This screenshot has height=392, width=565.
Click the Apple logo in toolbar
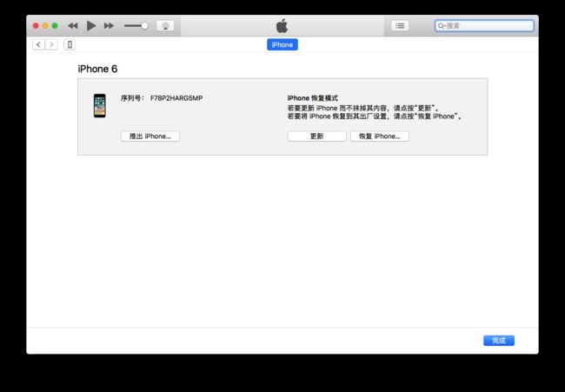(282, 25)
